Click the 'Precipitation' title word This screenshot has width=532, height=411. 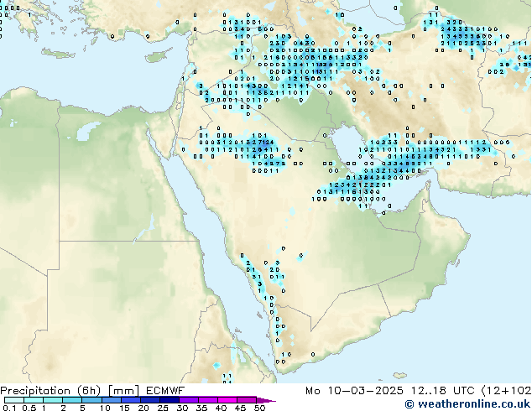point(35,391)
